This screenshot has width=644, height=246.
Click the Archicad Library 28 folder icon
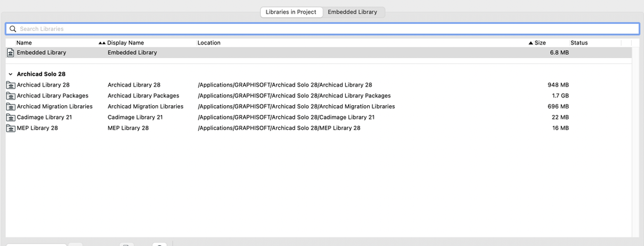click(11, 85)
